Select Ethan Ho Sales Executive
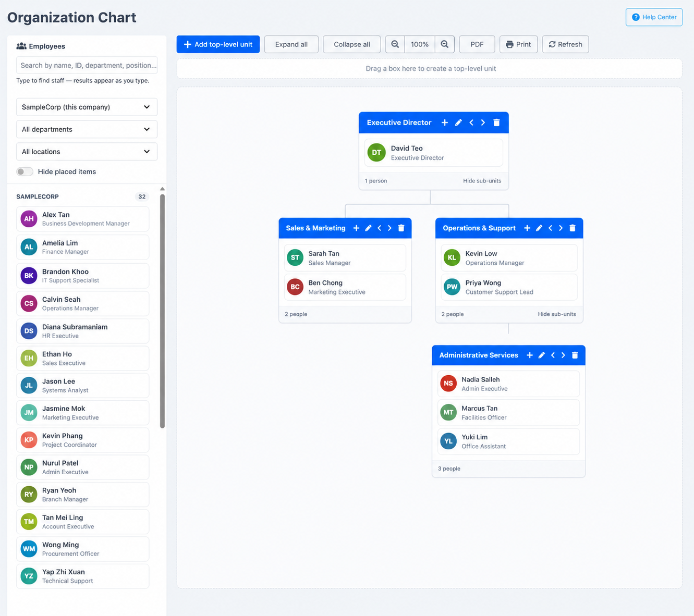The height and width of the screenshot is (616, 694). point(82,358)
